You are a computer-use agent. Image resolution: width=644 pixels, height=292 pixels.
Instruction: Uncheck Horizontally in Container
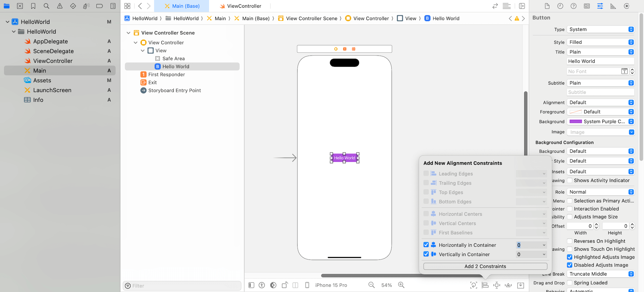point(426,245)
